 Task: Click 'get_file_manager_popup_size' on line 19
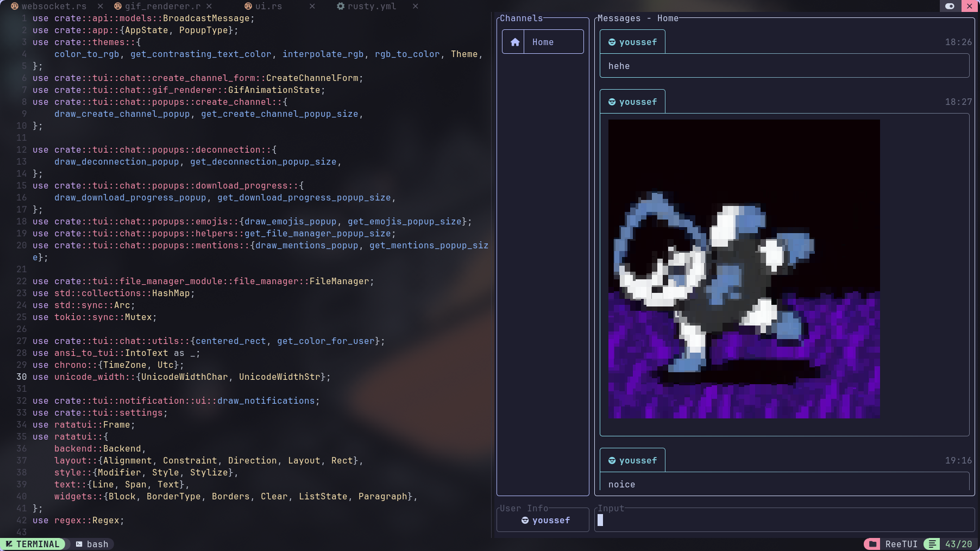(317, 233)
